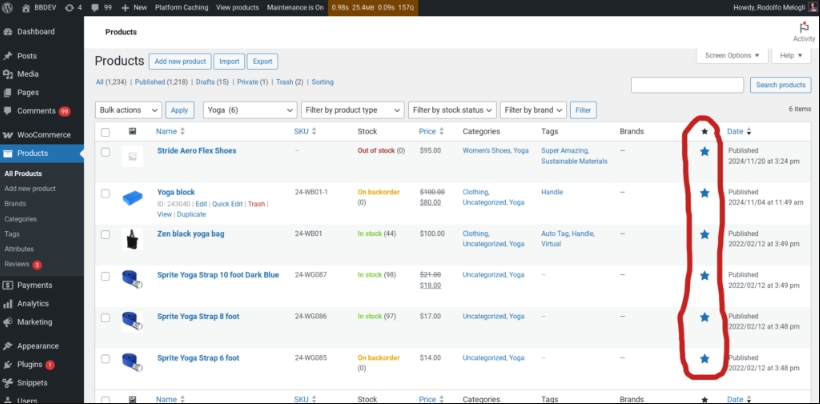
Task: Click the product search input field
Action: pyautogui.click(x=687, y=85)
